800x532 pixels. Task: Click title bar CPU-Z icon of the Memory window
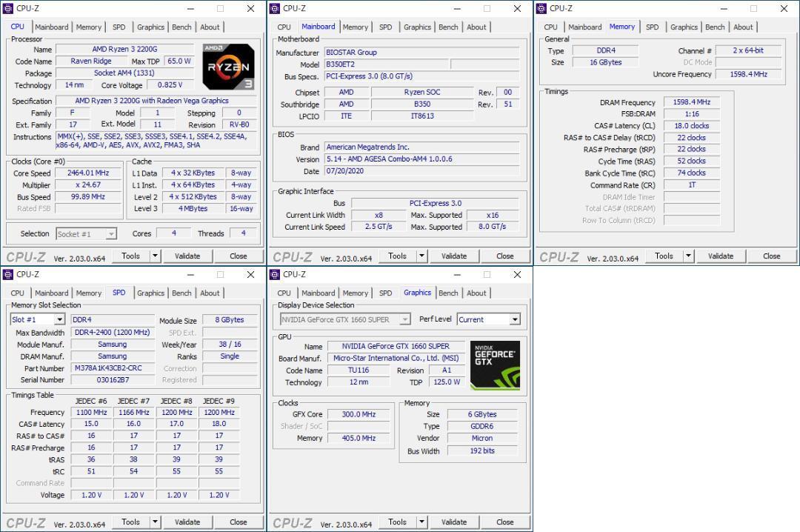click(x=541, y=8)
